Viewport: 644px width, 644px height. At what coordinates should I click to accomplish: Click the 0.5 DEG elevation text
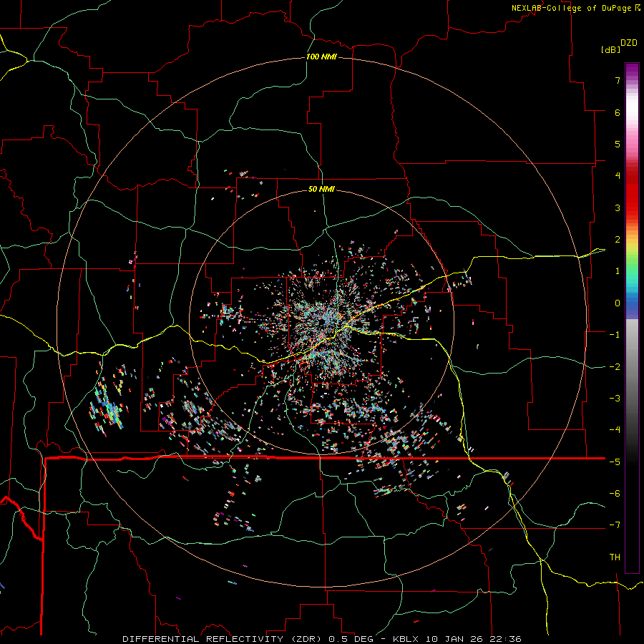[x=351, y=639]
